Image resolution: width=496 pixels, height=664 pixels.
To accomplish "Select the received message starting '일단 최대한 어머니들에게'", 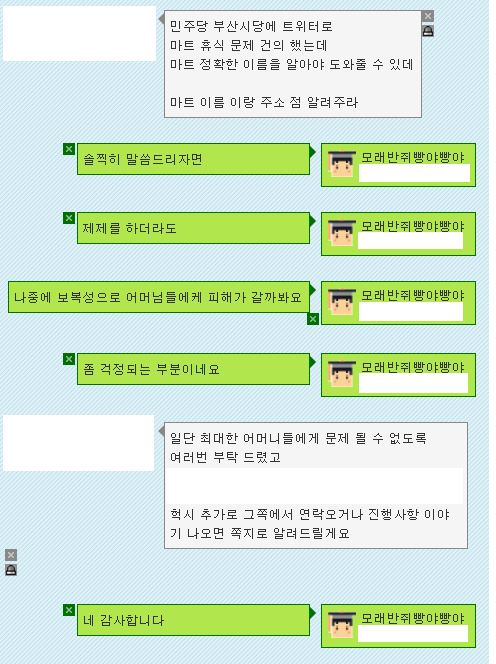I will coord(316,485).
